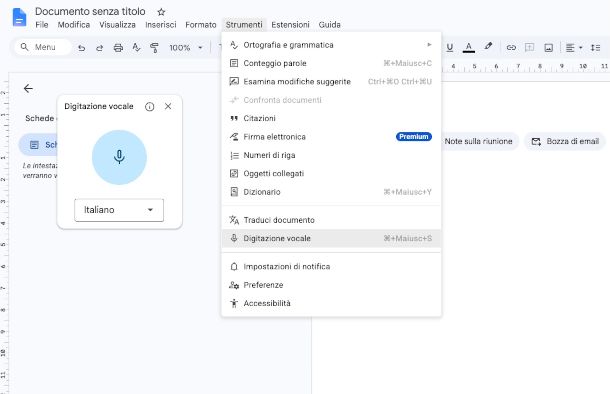Select Numeri di riga
610x394 pixels.
(331, 155)
